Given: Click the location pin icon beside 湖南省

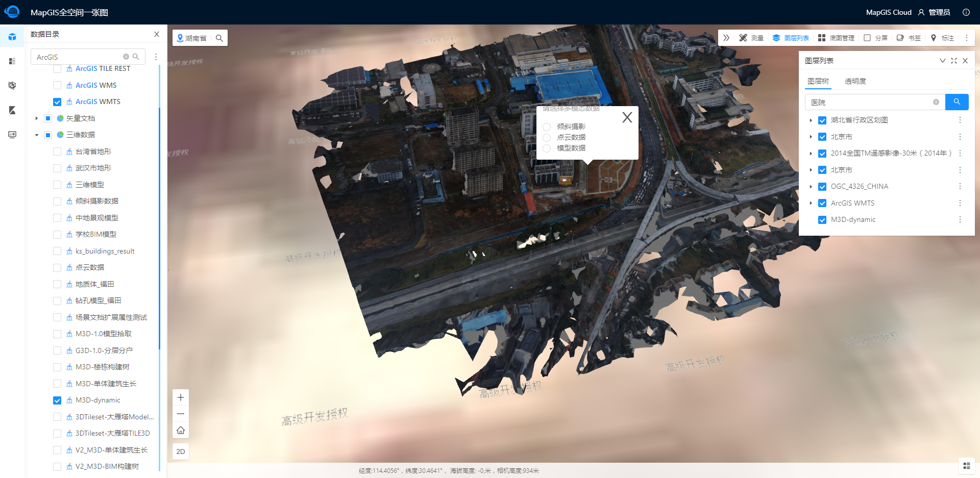Looking at the screenshot, I should tap(180, 38).
